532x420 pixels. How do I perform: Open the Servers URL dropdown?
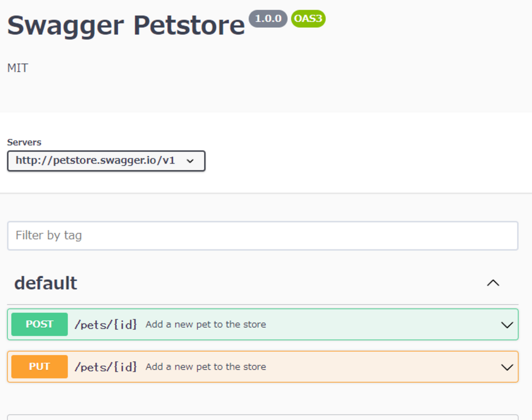point(106,161)
